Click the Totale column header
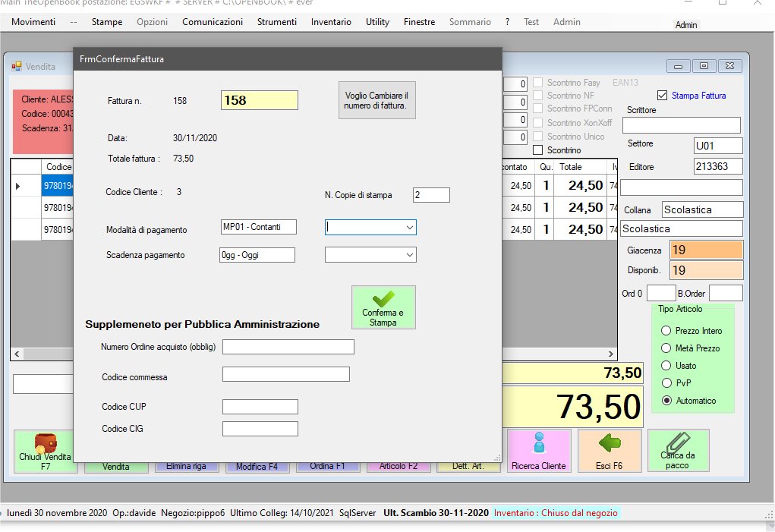The height and width of the screenshot is (532, 775). (x=580, y=167)
